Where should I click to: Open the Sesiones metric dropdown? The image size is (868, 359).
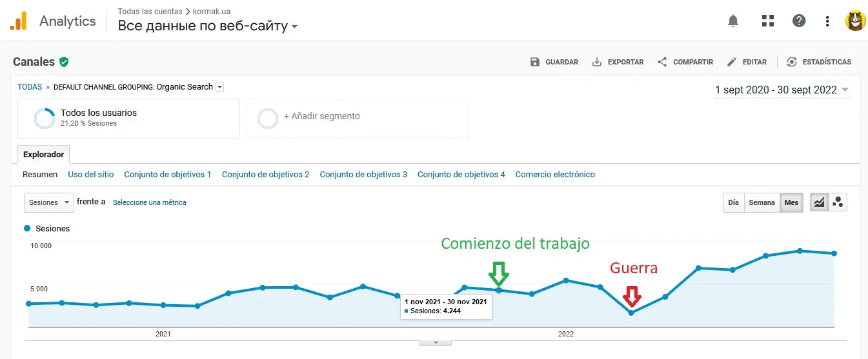click(x=49, y=202)
